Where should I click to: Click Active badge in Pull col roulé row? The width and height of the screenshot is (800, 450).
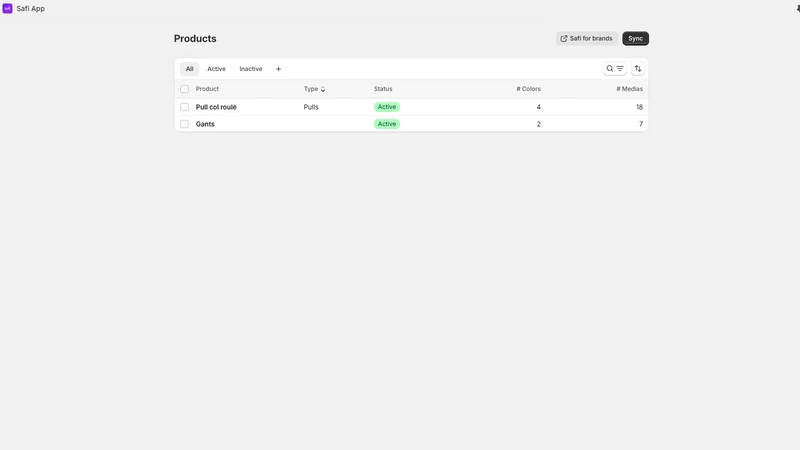pos(387,107)
